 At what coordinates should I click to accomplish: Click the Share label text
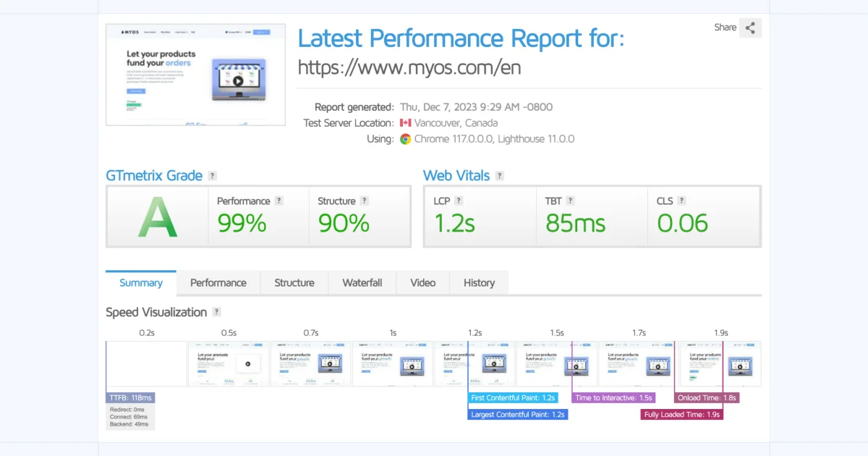point(726,28)
